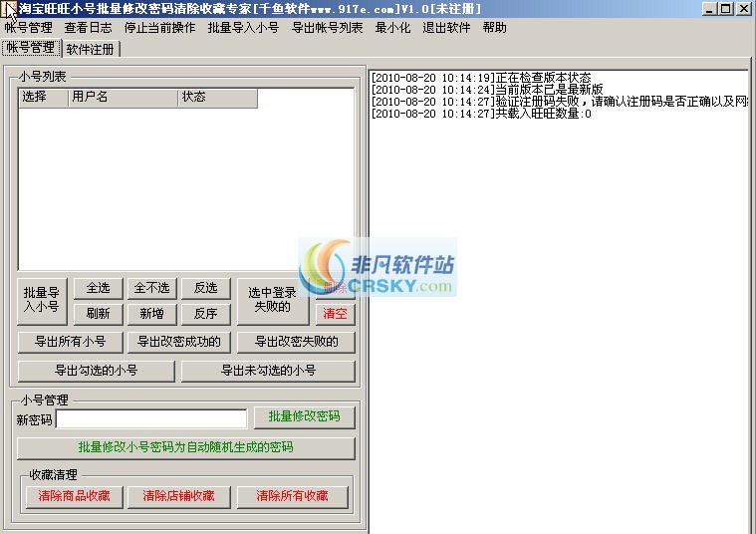756x534 pixels.
Task: Switch to the 帐号管理 tab
Action: pyautogui.click(x=31, y=48)
